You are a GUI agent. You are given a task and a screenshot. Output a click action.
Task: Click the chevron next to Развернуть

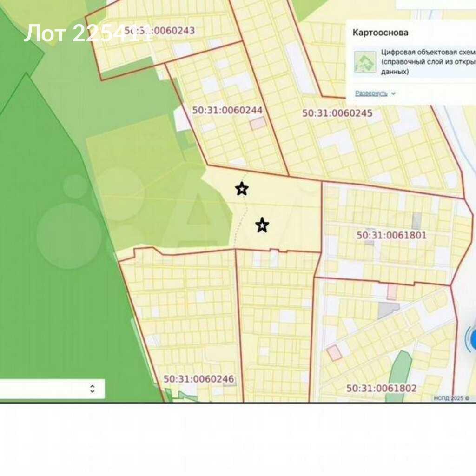pos(393,93)
